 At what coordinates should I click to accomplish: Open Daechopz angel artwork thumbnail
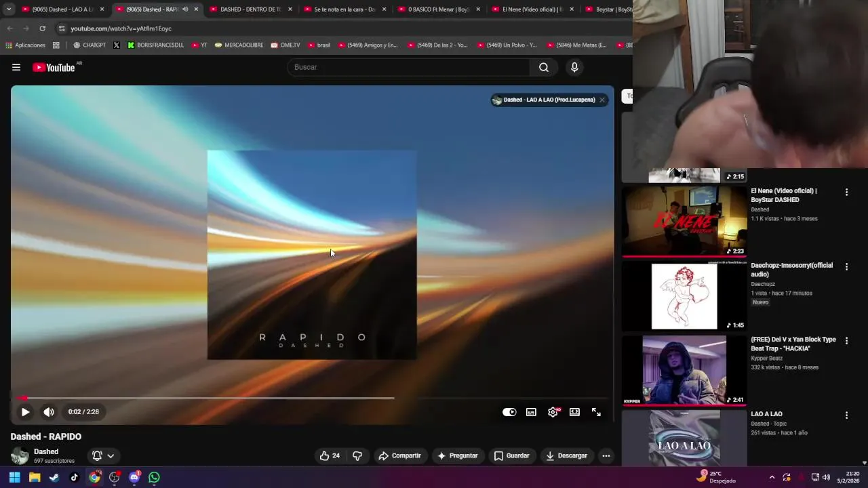point(684,296)
